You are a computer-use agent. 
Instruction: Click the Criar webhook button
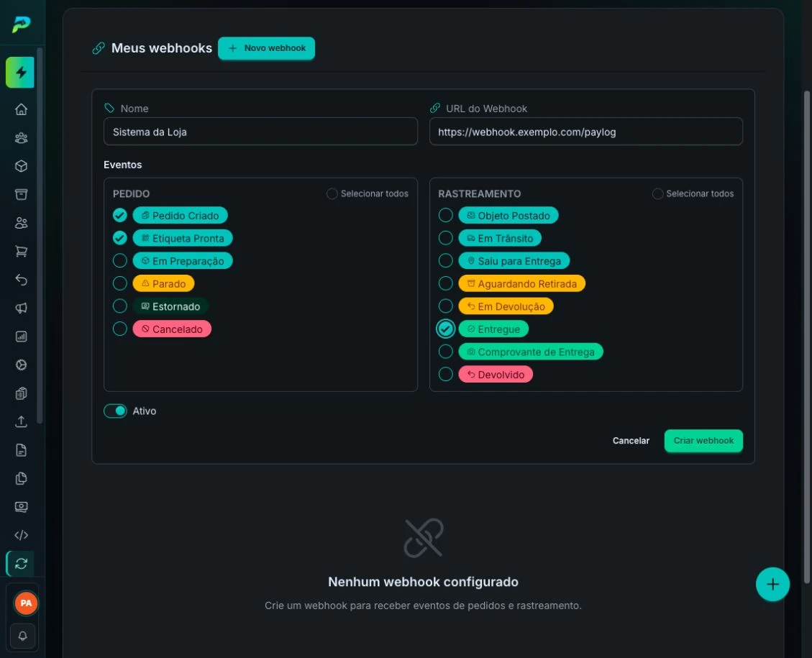pyautogui.click(x=703, y=441)
